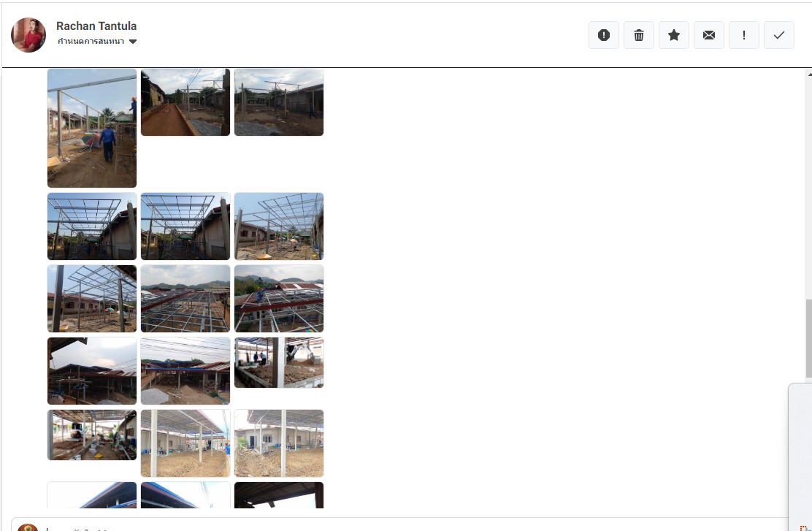Star this conversation as important
The height and width of the screenshot is (531, 812).
[674, 35]
